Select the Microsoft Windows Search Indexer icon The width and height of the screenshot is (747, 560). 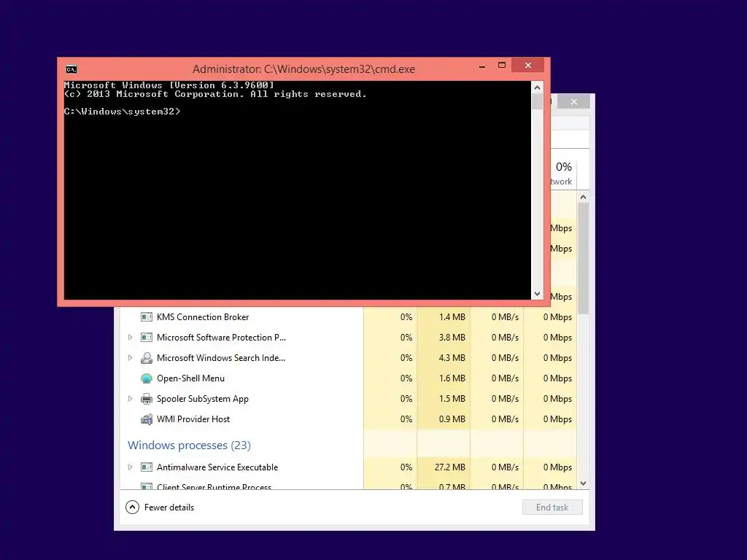pyautogui.click(x=146, y=358)
